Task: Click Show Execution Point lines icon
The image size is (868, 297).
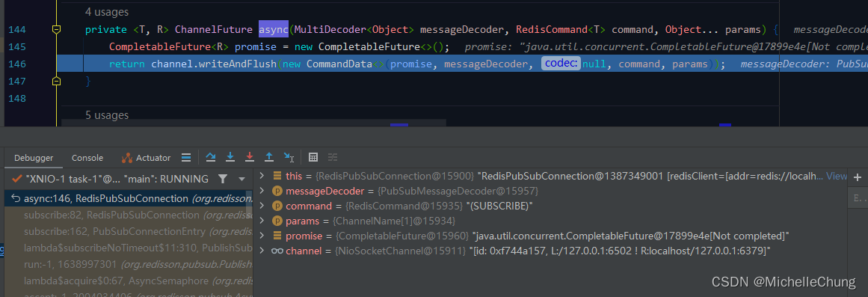Action: point(187,157)
